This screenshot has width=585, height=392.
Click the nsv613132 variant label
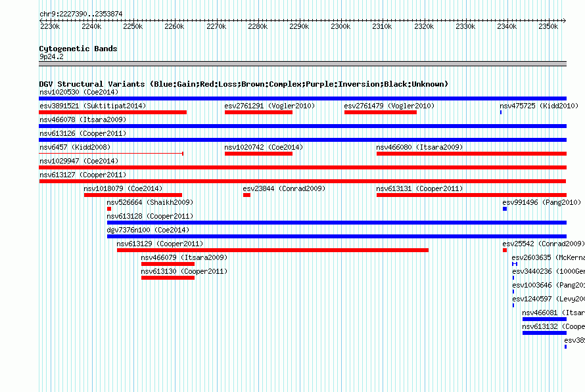pos(553,326)
